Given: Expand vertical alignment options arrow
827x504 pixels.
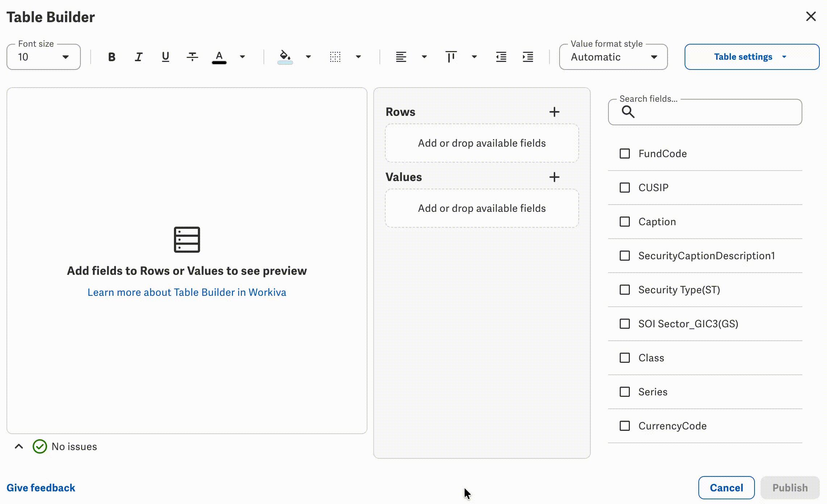Looking at the screenshot, I should coord(474,57).
